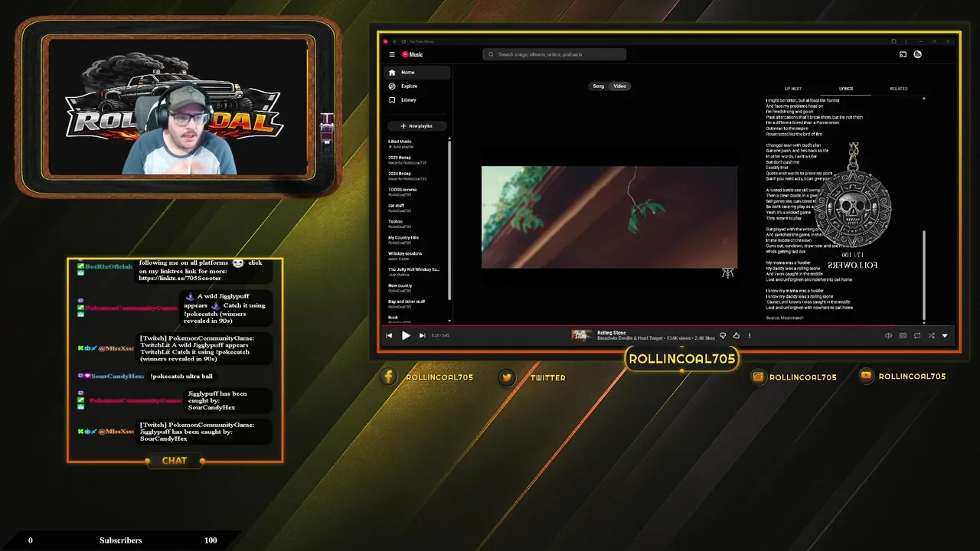Click the search songs, albums, artists field
Image resolution: width=980 pixels, height=551 pixels.
coord(554,54)
